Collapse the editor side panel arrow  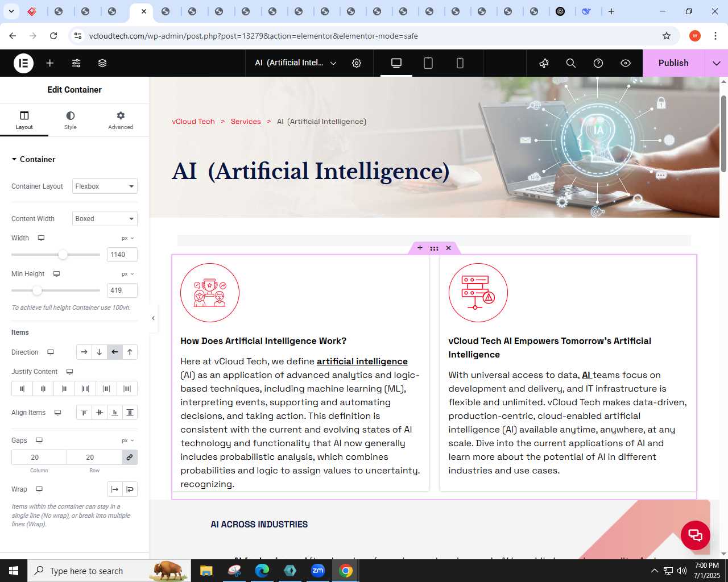[x=153, y=318]
